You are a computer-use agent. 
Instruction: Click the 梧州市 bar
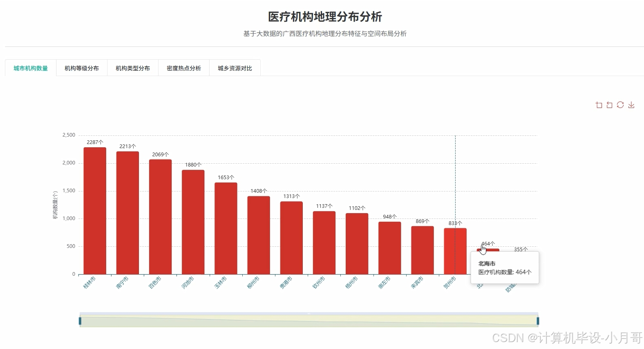click(357, 243)
